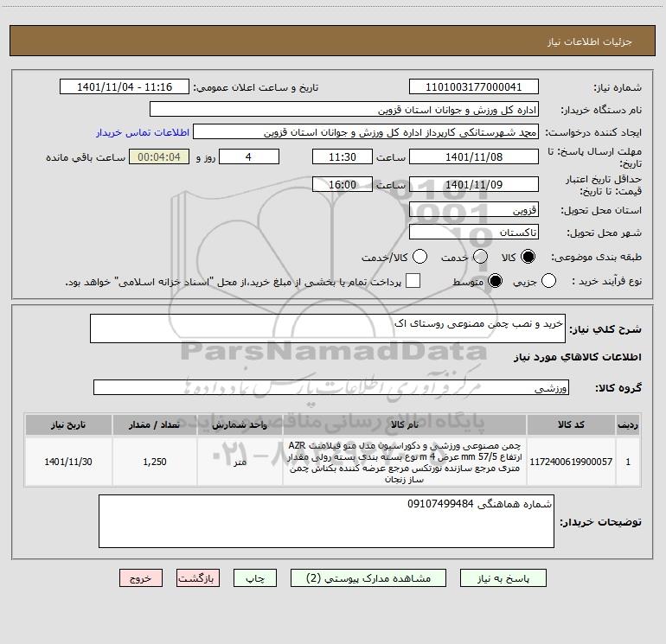Click the deadline time field 11:30

[343, 156]
